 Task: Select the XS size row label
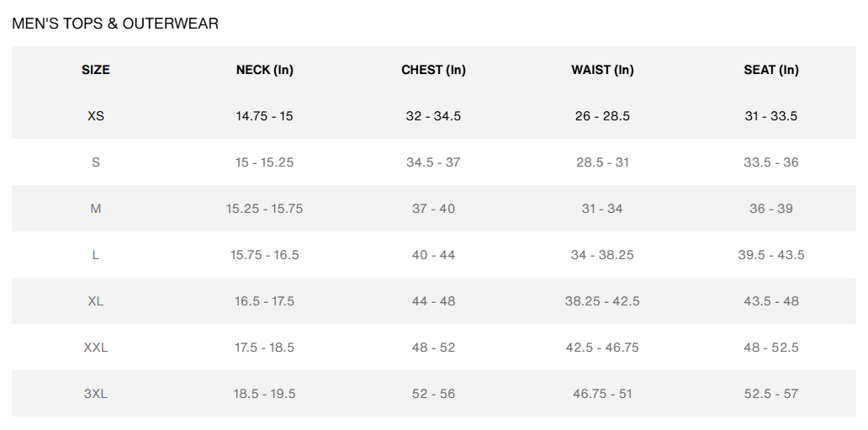(x=96, y=116)
